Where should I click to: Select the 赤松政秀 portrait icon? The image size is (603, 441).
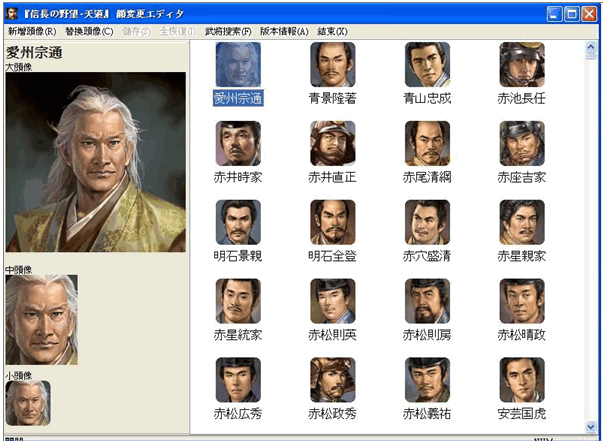coord(333,379)
